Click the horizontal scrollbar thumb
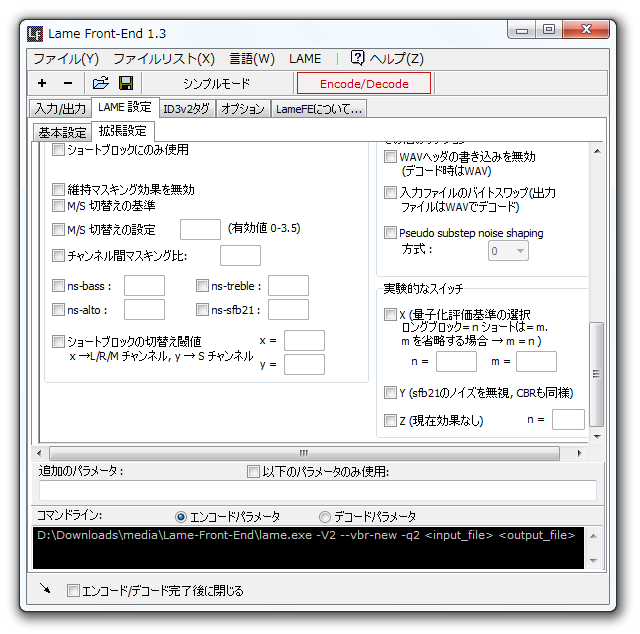The width and height of the screenshot is (640, 634). coord(304,453)
